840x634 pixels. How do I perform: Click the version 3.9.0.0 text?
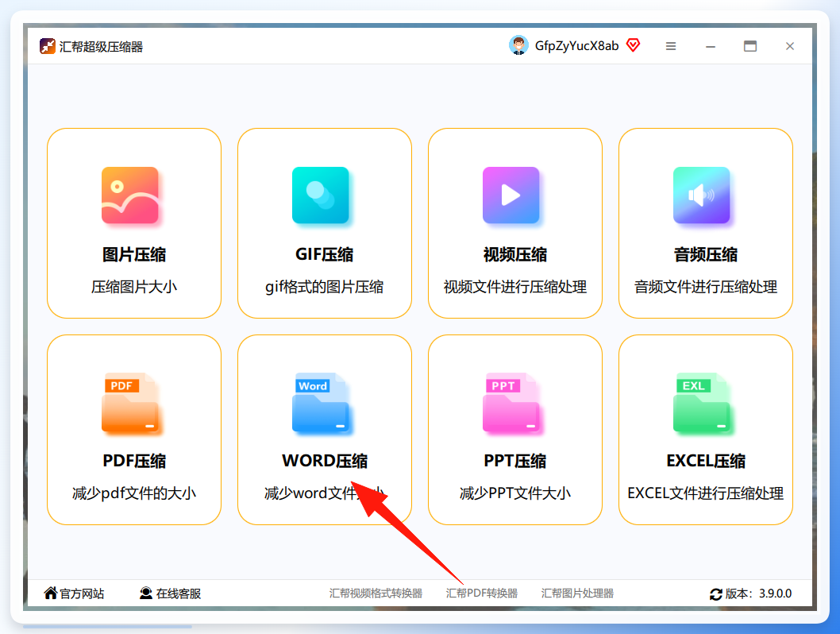tap(775, 593)
